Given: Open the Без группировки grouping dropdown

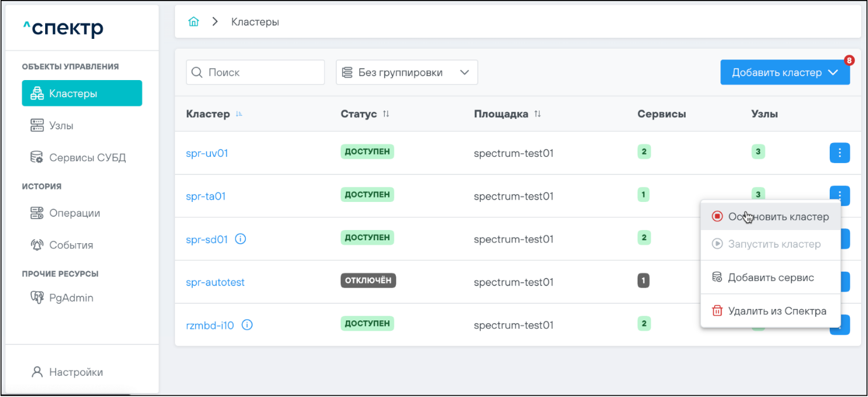Looking at the screenshot, I should pyautogui.click(x=407, y=73).
